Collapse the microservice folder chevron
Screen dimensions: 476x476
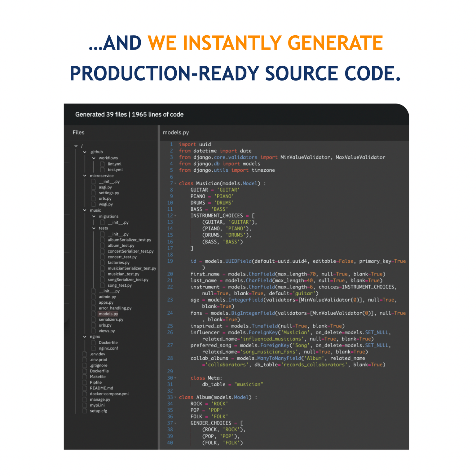85,176
